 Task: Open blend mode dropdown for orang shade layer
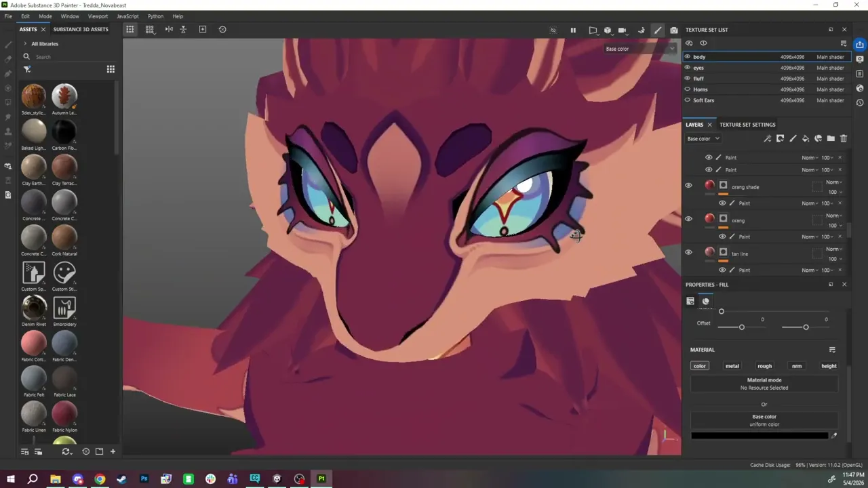(x=835, y=182)
